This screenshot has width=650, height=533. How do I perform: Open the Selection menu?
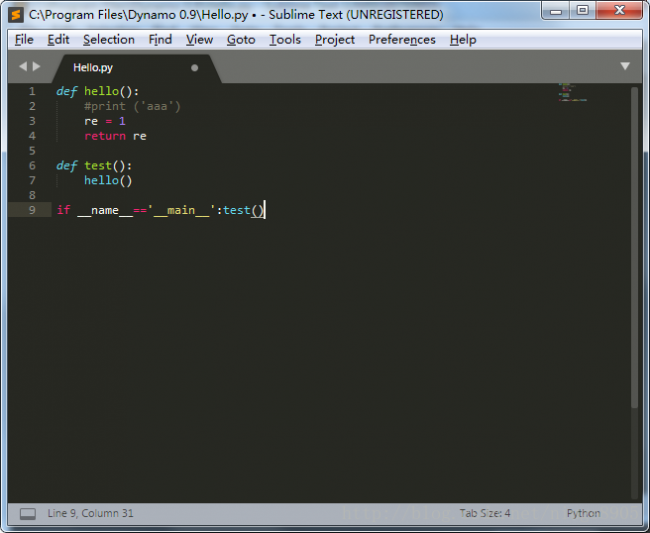click(x=108, y=40)
